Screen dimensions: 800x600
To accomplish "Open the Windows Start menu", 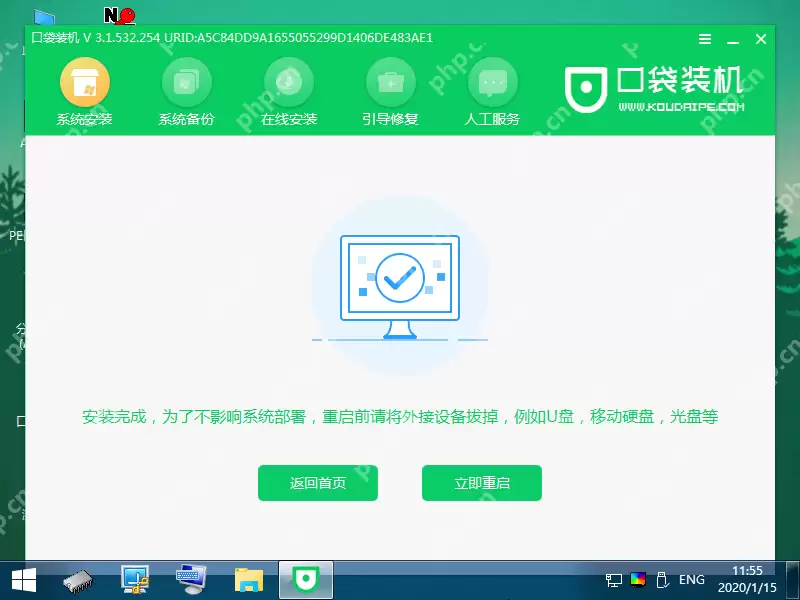I will (x=21, y=578).
